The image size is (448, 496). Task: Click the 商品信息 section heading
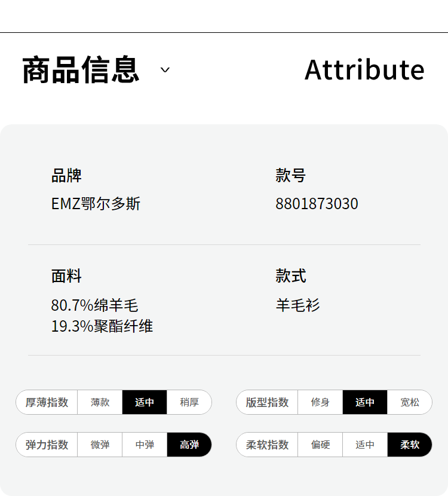pyautogui.click(x=81, y=70)
